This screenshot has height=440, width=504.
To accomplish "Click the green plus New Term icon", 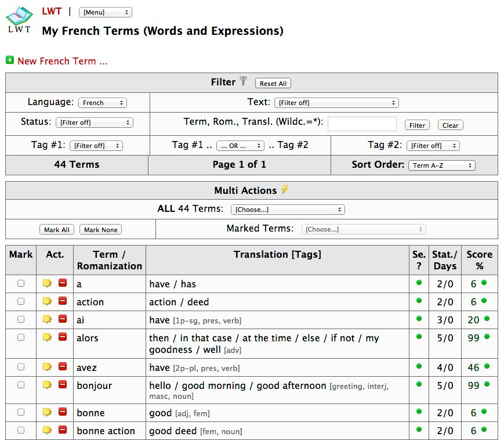I will [10, 60].
